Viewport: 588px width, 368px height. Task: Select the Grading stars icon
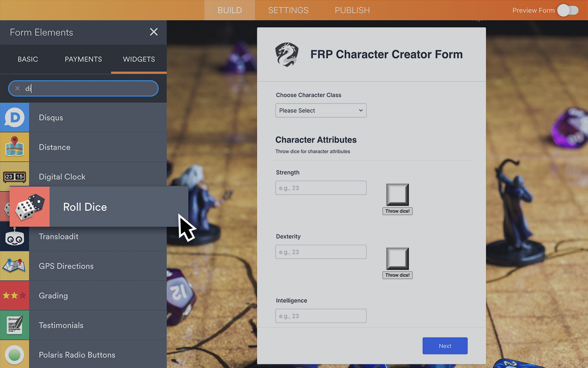14,296
